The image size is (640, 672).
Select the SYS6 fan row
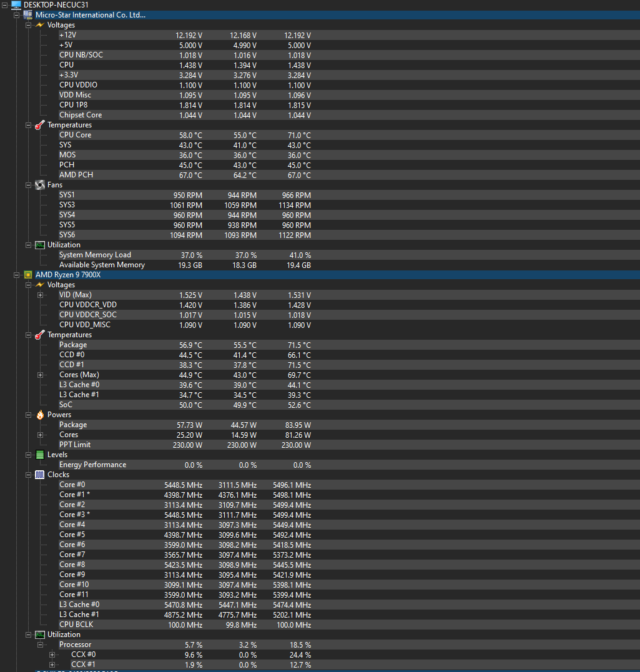[349, 235]
